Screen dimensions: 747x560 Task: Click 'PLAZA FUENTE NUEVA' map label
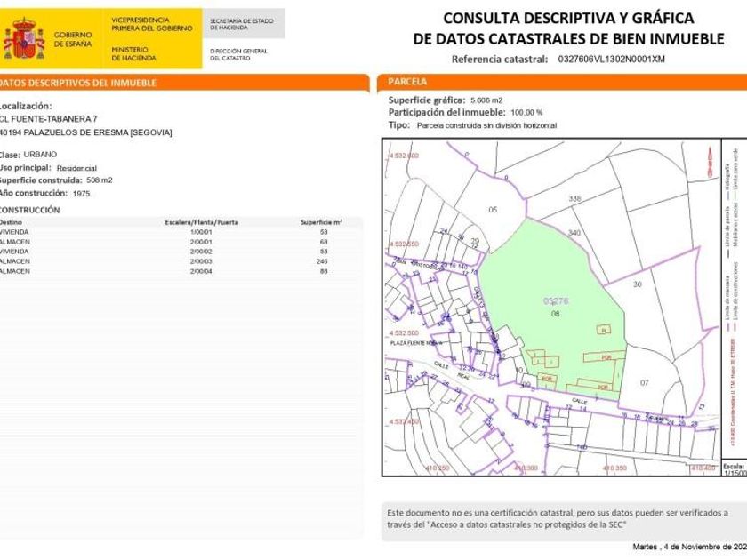click(416, 343)
